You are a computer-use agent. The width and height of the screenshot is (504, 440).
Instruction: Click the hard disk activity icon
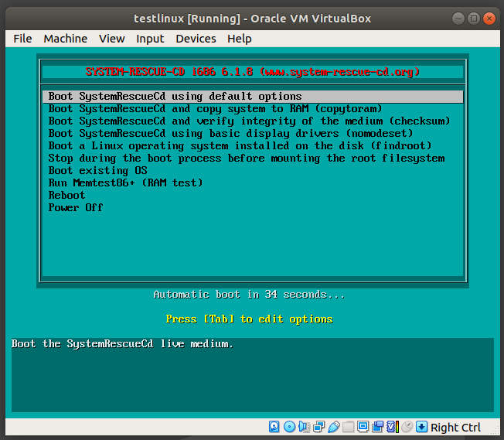(274, 427)
